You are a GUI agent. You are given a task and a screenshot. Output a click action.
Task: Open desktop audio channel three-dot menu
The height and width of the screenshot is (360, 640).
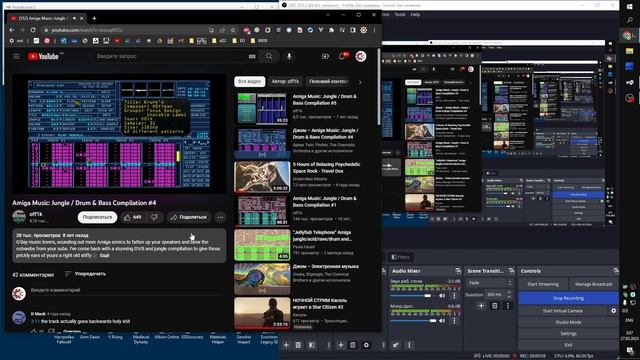(454, 296)
